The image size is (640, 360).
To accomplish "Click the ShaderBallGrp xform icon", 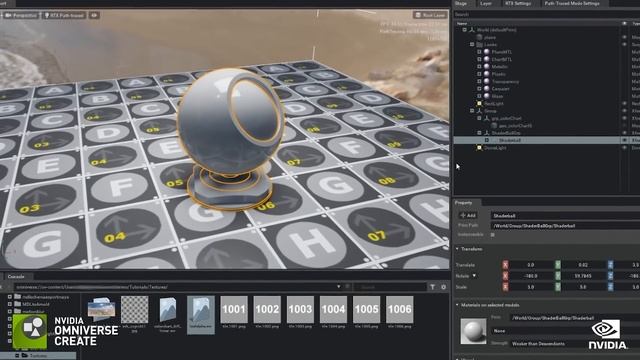I will [x=487, y=133].
